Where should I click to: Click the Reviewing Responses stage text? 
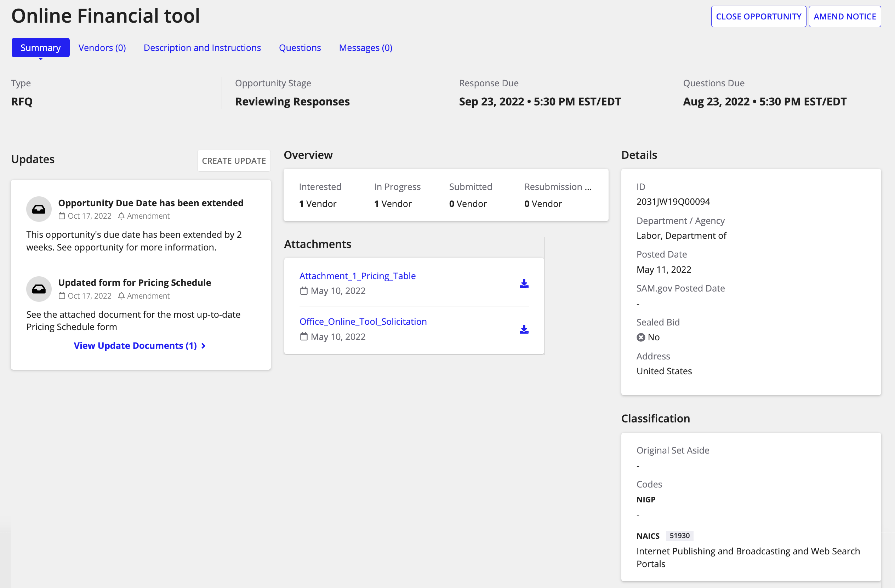(x=292, y=102)
